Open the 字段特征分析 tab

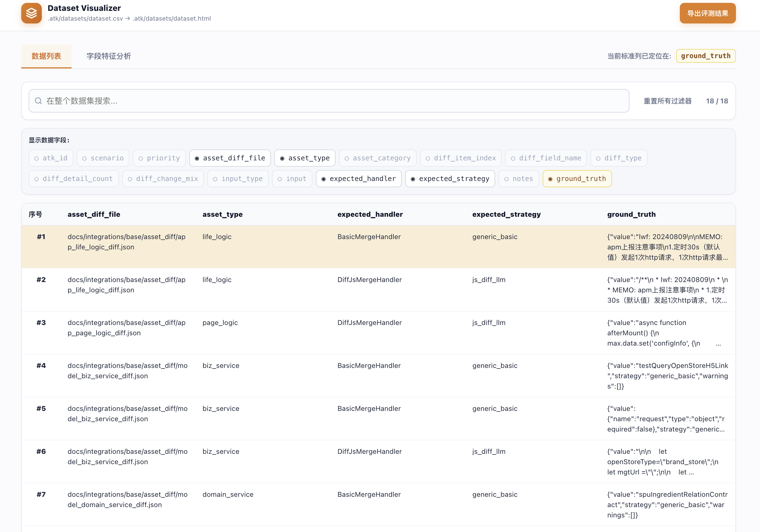[109, 56]
